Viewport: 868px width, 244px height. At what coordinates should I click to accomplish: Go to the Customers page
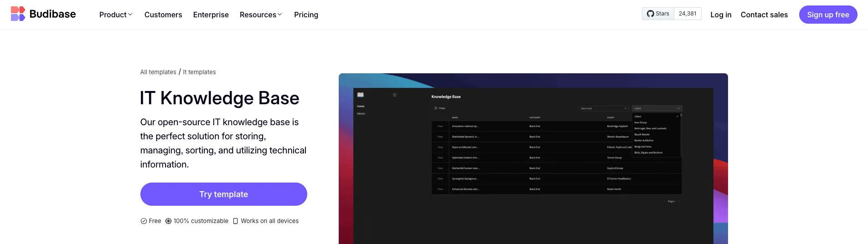pos(163,15)
